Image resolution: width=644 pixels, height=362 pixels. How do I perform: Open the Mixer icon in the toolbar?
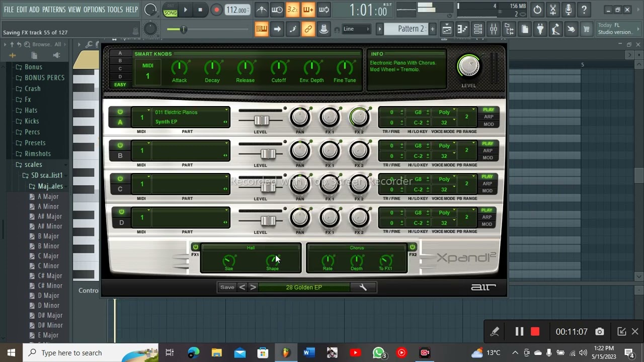point(494,29)
